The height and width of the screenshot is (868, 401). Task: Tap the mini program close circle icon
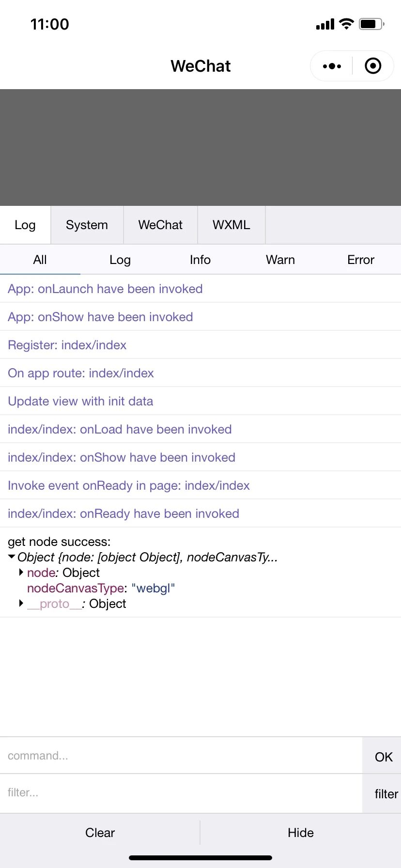[373, 66]
